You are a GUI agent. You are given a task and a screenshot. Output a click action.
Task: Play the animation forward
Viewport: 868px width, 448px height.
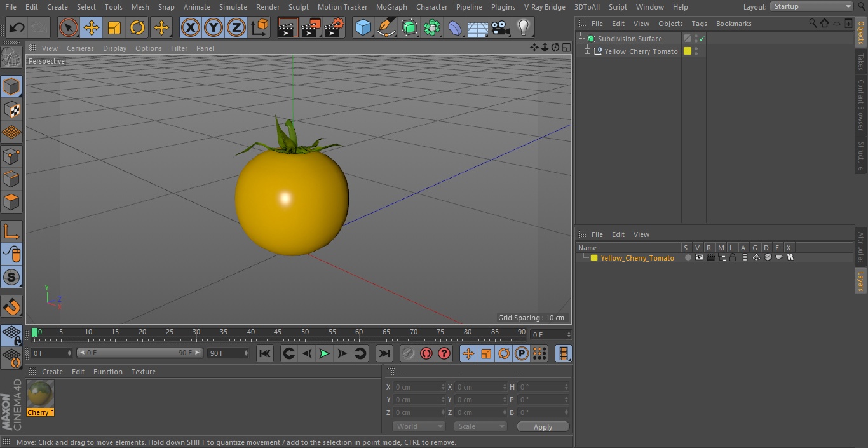point(324,353)
